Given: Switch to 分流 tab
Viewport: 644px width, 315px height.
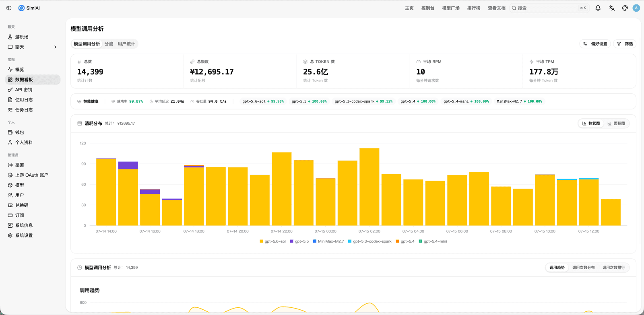Looking at the screenshot, I should coord(109,44).
